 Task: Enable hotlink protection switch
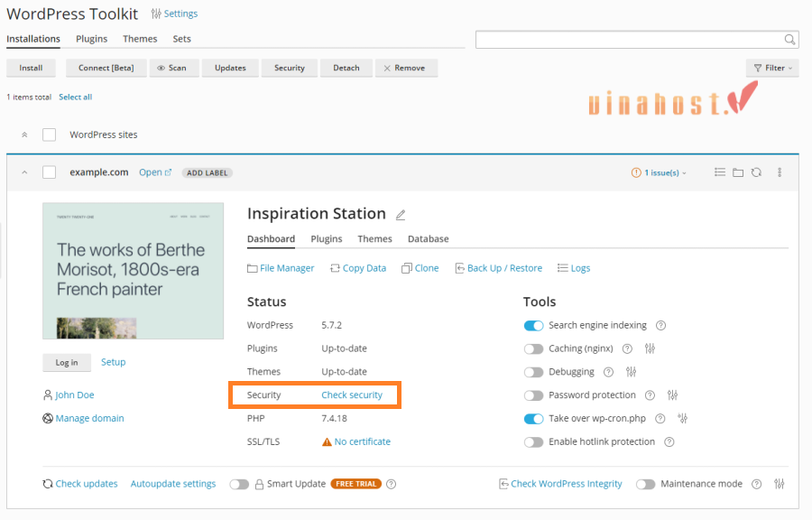click(x=533, y=441)
